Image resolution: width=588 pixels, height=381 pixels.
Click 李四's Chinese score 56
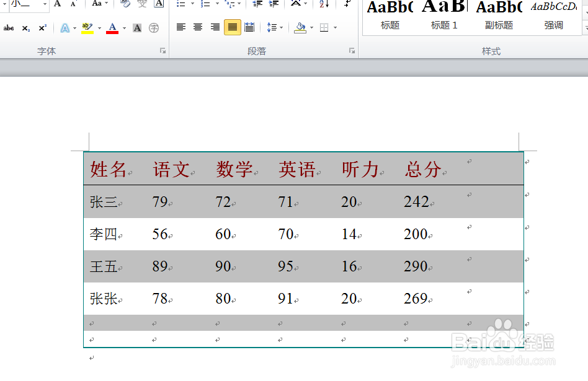coord(160,234)
